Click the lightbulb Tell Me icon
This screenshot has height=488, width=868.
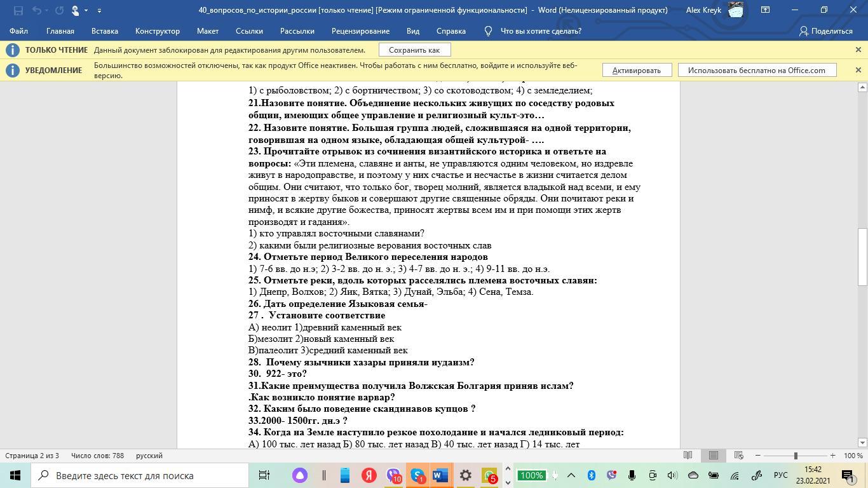[489, 31]
